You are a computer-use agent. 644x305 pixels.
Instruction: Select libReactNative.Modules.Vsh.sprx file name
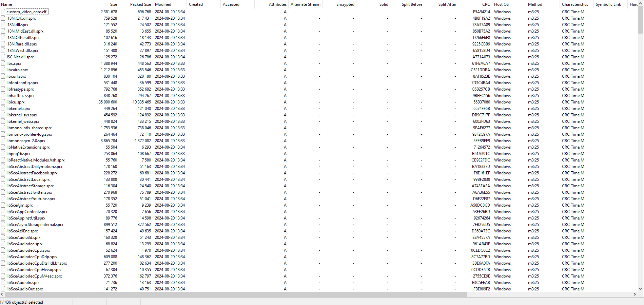(35, 160)
